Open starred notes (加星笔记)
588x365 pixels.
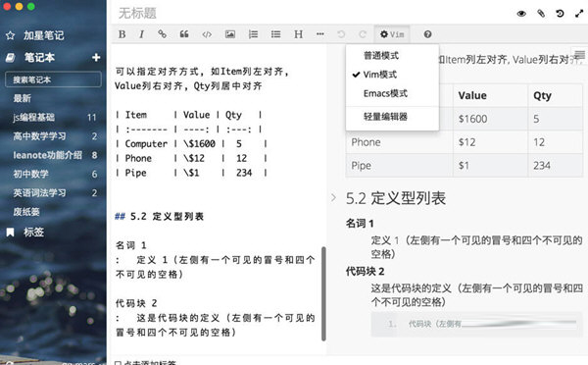click(x=43, y=35)
